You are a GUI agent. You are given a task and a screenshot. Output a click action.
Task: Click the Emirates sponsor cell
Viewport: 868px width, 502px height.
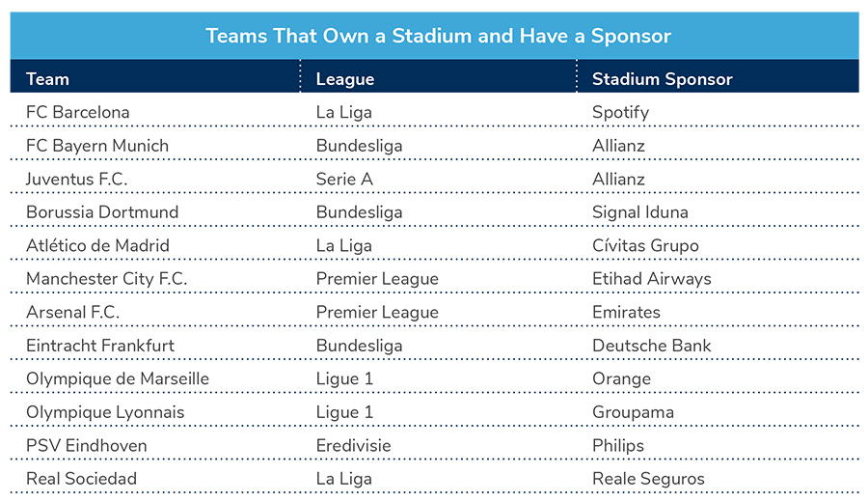click(626, 312)
